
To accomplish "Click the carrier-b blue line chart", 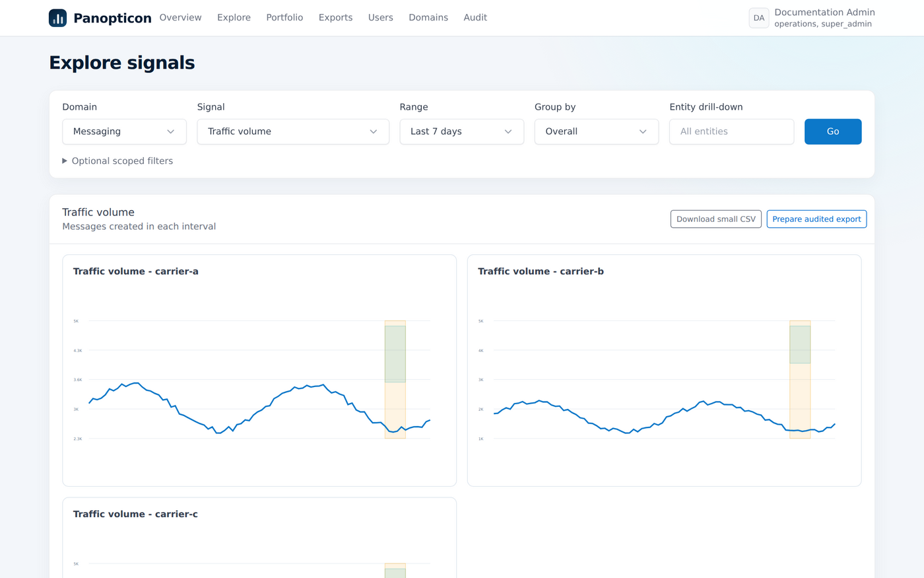I will (x=664, y=417).
